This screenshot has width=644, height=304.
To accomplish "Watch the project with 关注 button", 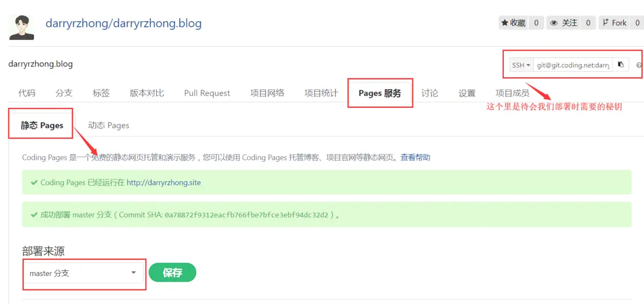I will click(x=563, y=23).
